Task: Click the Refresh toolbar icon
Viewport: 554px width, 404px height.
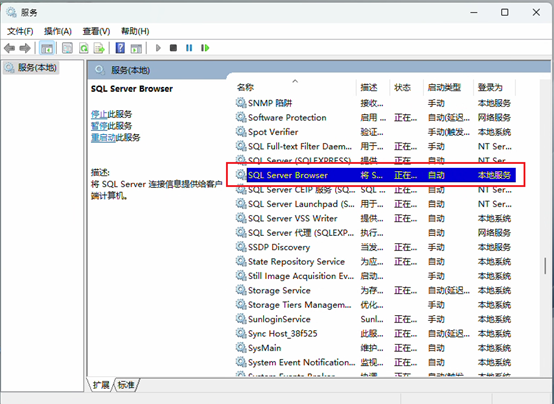Action: (x=84, y=48)
